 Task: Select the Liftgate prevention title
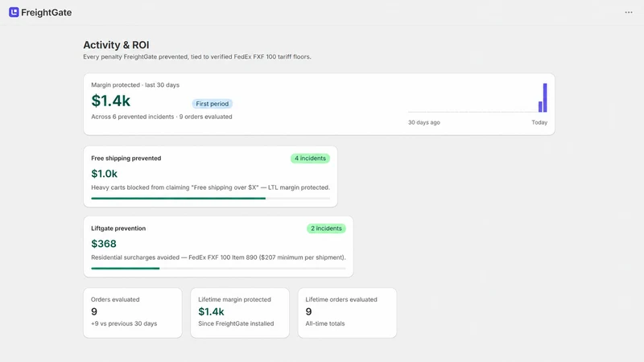pyautogui.click(x=118, y=228)
